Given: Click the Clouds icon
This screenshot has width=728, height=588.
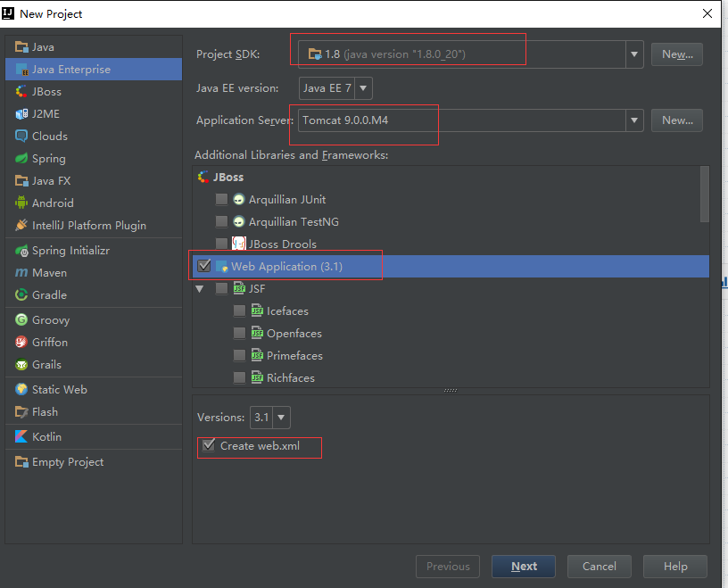Looking at the screenshot, I should (x=21, y=137).
